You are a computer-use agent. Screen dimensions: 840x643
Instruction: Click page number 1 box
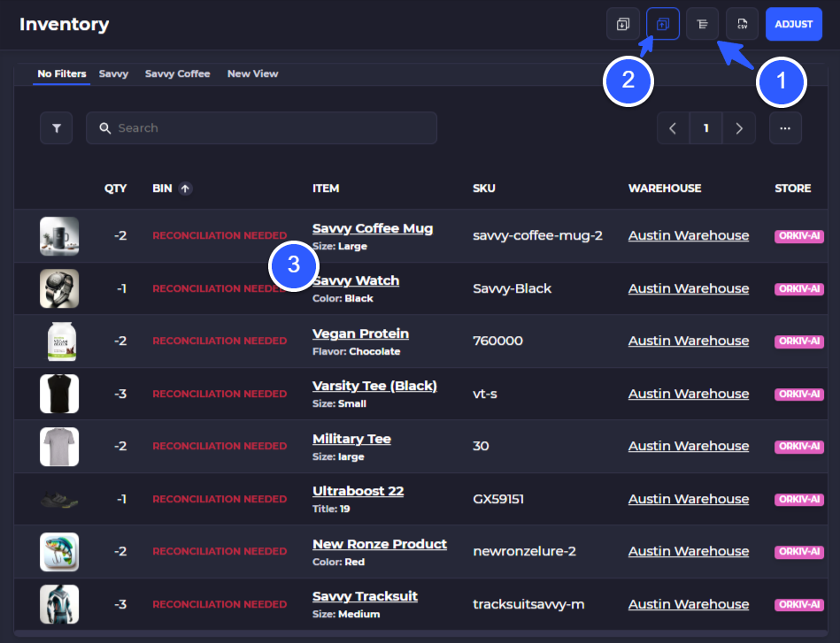[706, 128]
